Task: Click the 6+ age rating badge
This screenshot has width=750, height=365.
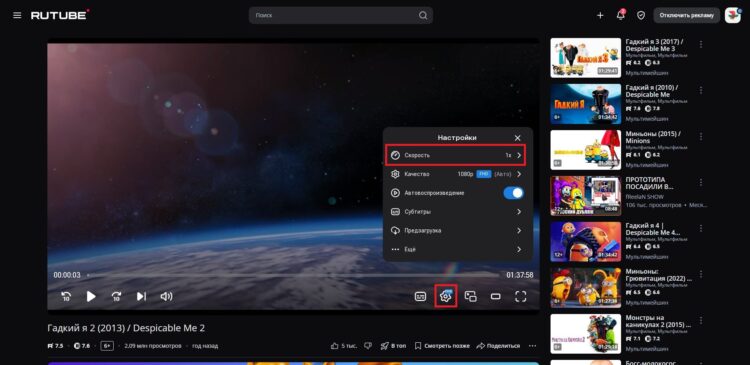Action: point(107,345)
